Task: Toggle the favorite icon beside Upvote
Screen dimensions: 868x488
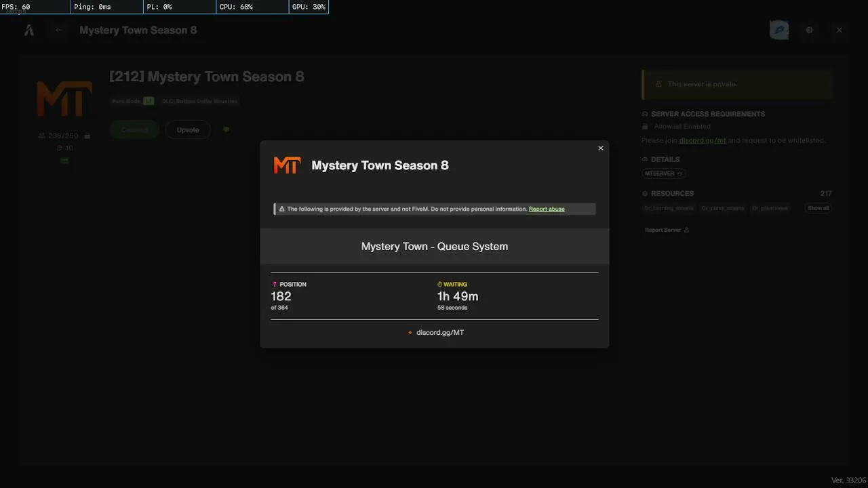Action: [226, 129]
